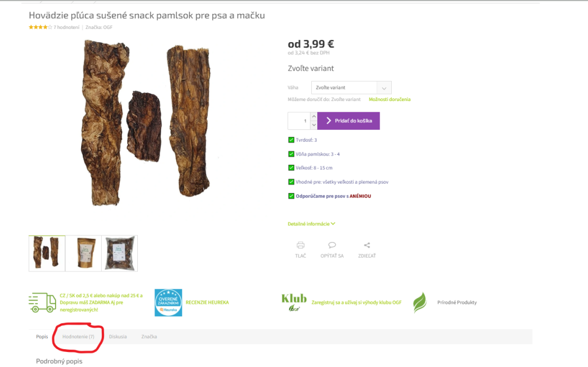Switch to the Hodnotenie (7) tab
Screen dimensions: 588x367
[x=78, y=336]
